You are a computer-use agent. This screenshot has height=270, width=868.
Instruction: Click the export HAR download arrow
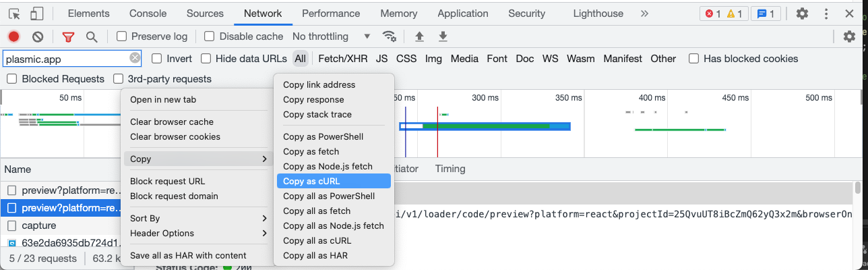click(443, 36)
